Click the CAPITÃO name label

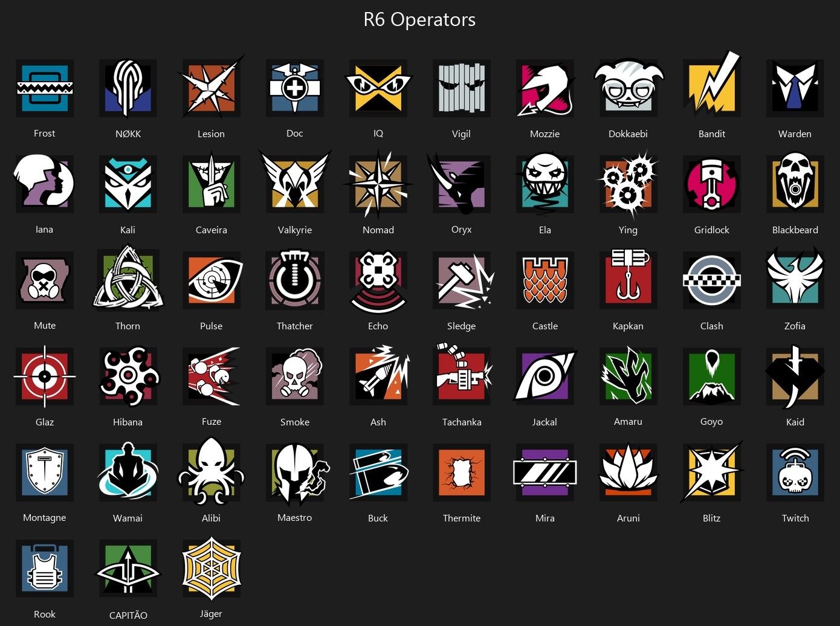[x=128, y=615]
